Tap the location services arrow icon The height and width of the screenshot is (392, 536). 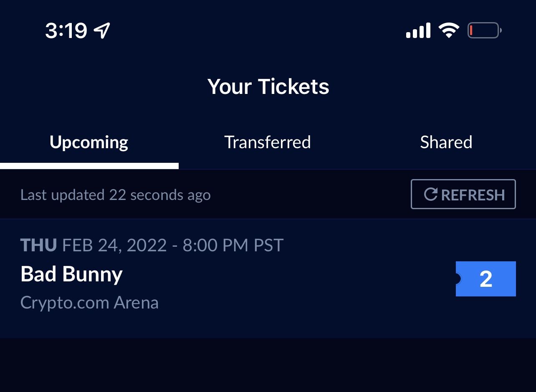point(102,30)
